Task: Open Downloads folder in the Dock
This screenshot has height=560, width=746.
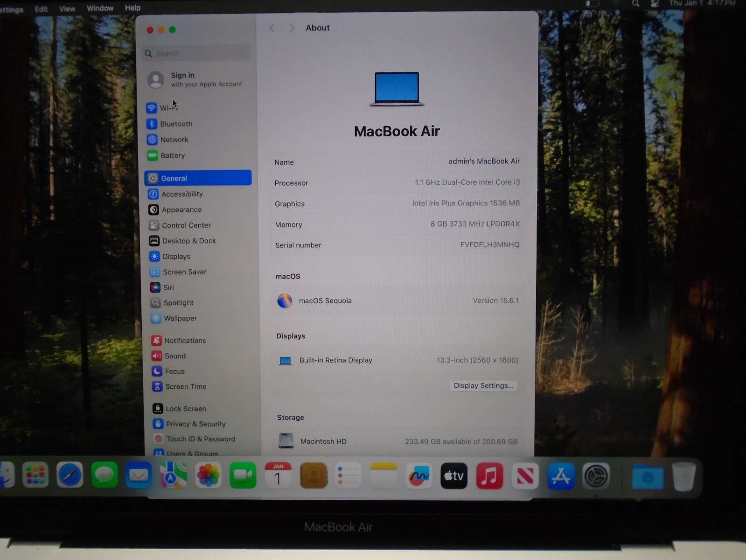Action: tap(648, 477)
